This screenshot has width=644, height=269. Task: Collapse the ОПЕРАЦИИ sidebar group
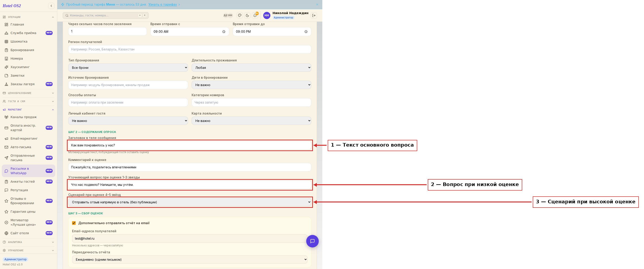coord(28,17)
